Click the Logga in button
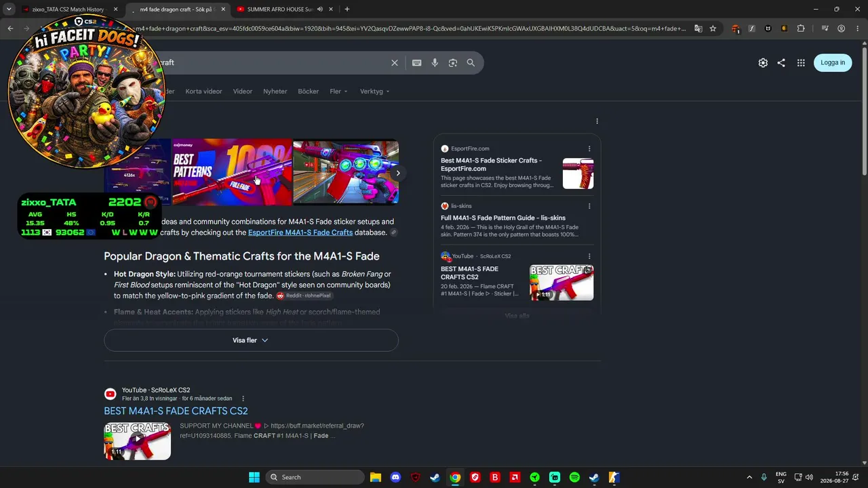The height and width of the screenshot is (488, 868). (x=833, y=62)
